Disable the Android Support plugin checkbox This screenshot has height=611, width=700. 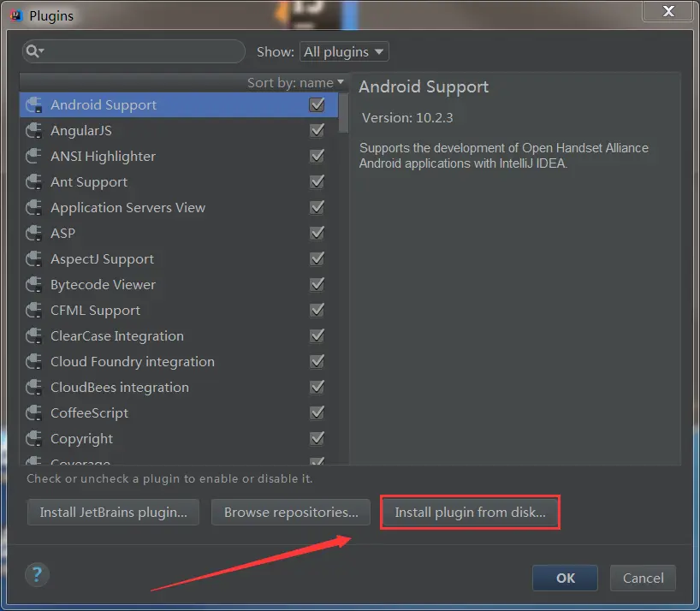(317, 105)
